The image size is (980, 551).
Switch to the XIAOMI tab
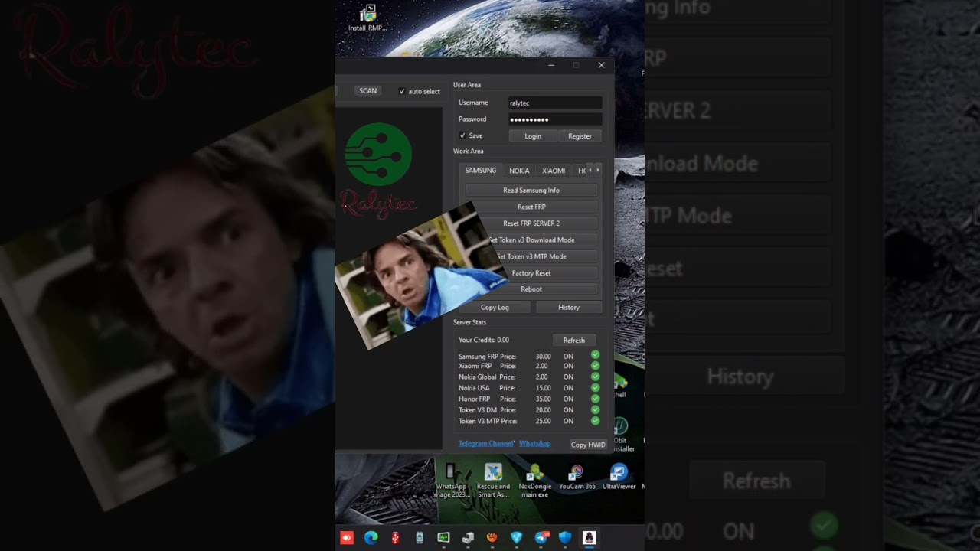click(554, 171)
